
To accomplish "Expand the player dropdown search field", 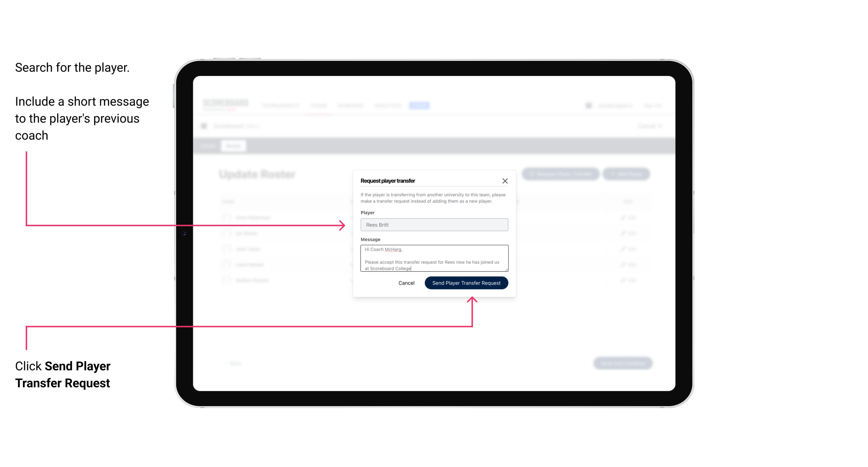I will pyautogui.click(x=434, y=224).
